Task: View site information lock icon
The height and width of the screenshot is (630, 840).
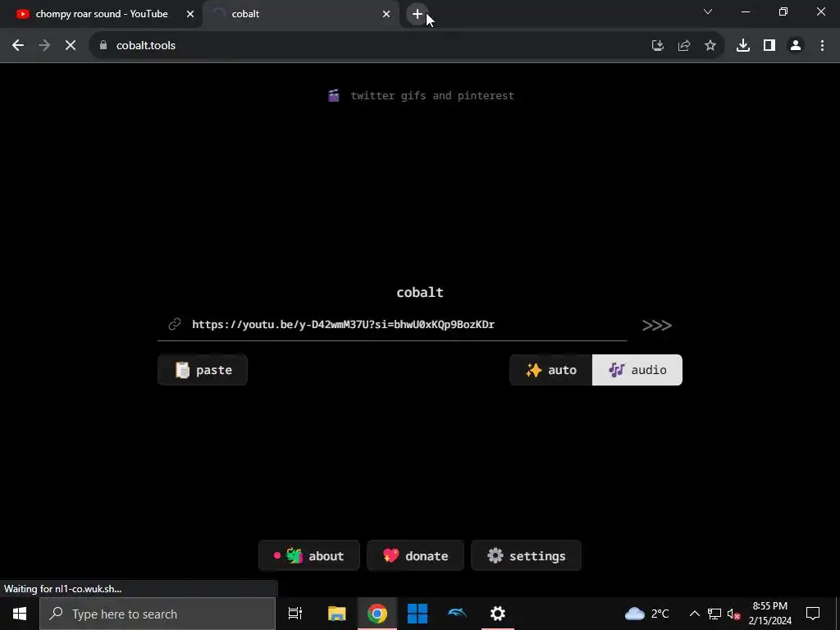Action: [x=103, y=46]
